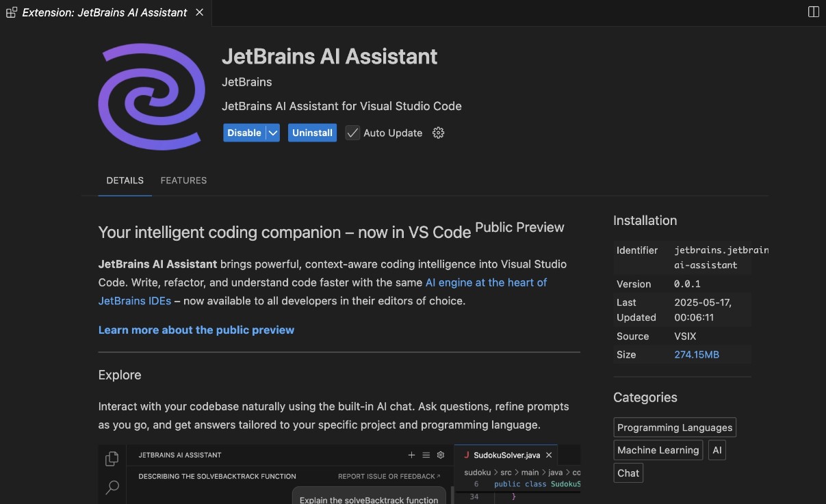The image size is (826, 504).
Task: Close the SudokuSolver.java tab in the preview image
Action: 549,455
